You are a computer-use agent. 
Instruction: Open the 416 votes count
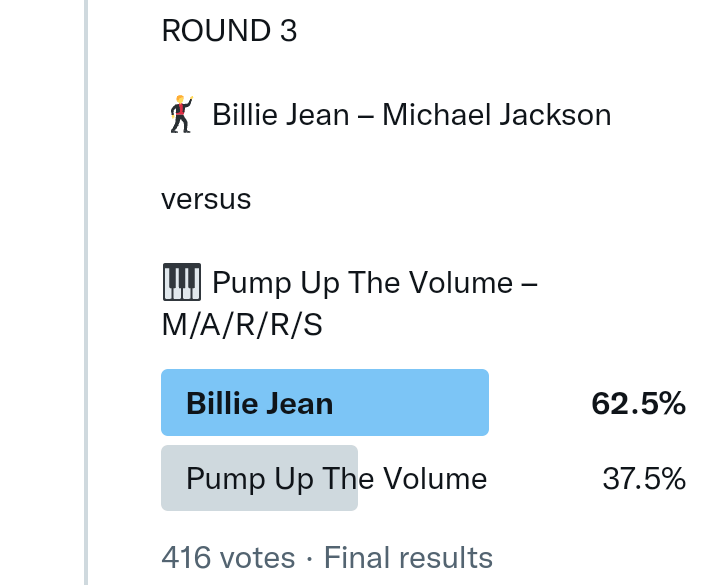click(228, 557)
